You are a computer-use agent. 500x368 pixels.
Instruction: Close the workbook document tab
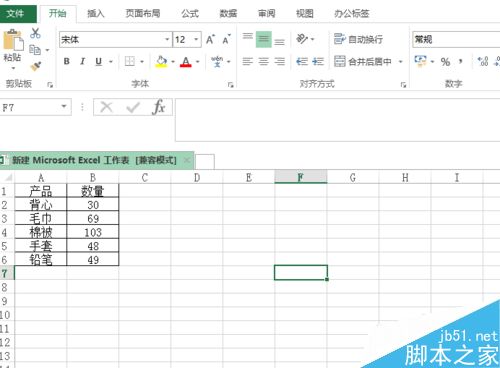click(x=187, y=160)
